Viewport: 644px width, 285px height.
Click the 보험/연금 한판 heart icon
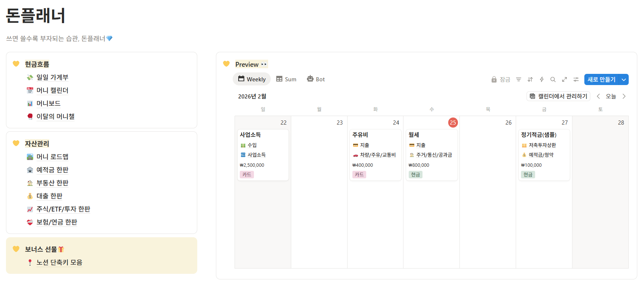click(30, 222)
